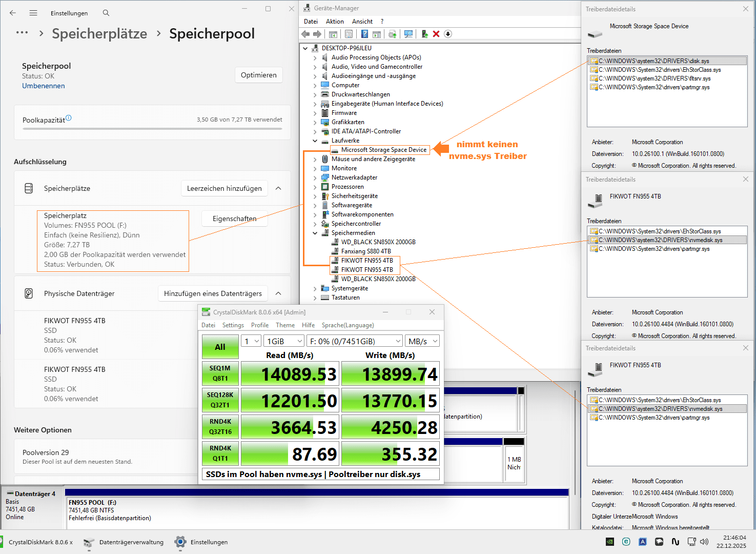Click Hinzufügen eines Datenträgers

[213, 293]
